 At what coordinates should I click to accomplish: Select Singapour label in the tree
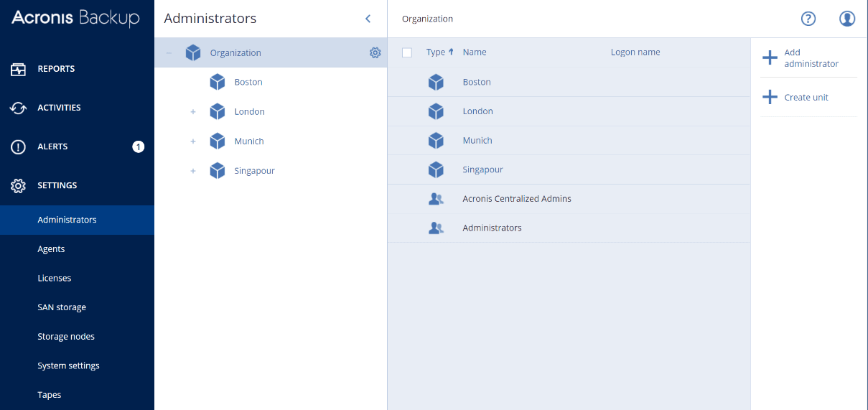tap(254, 170)
